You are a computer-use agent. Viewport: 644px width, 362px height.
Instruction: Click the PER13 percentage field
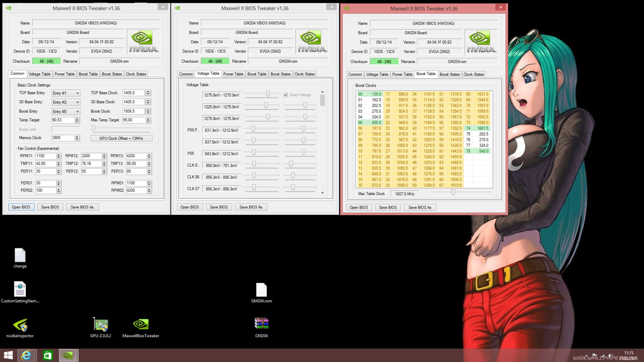click(136, 171)
